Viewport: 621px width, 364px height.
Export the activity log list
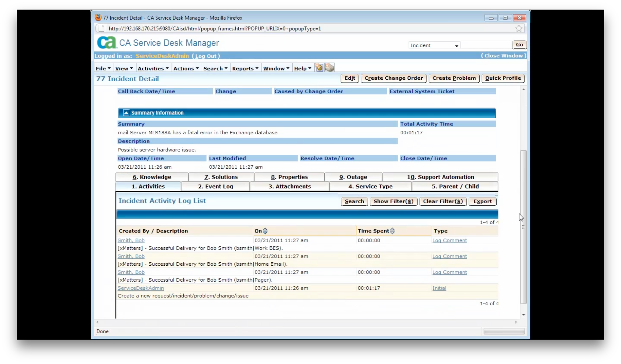click(482, 202)
